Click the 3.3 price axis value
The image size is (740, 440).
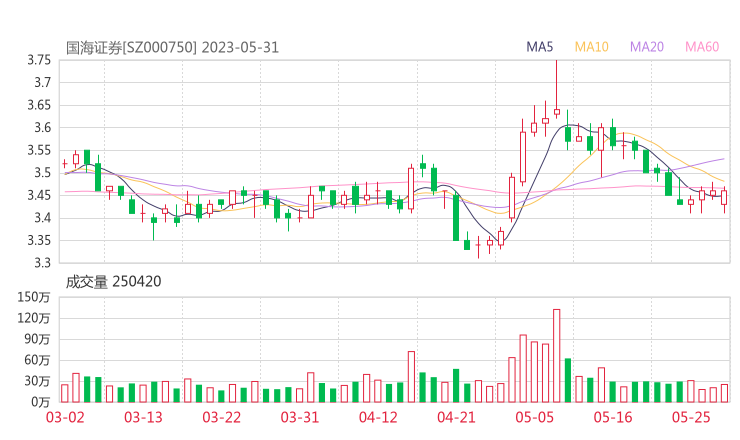point(42,262)
